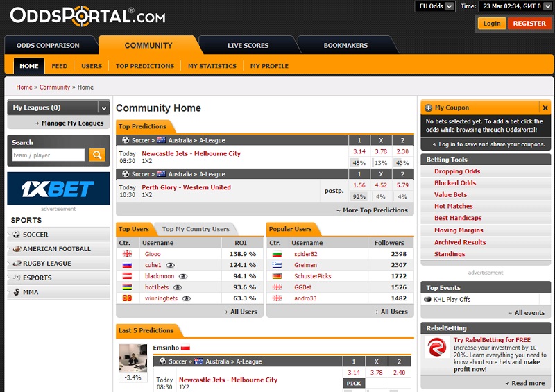Click the Macedonian flag beside winningbets
555x392 pixels.
pos(127,298)
